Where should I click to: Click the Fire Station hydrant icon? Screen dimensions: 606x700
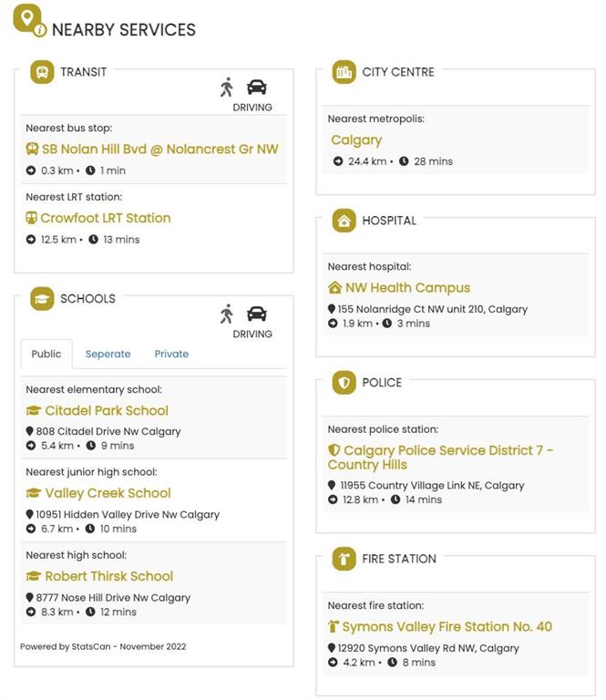[344, 559]
